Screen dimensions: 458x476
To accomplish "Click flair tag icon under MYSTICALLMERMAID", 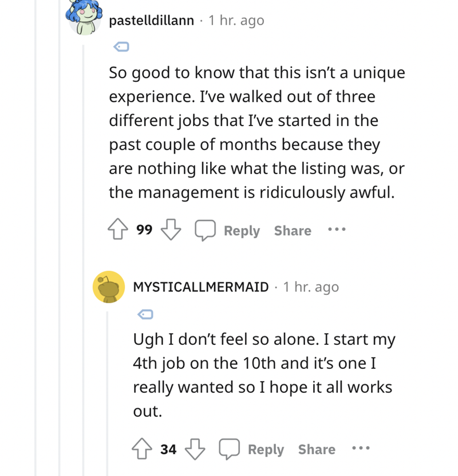I will (x=144, y=314).
